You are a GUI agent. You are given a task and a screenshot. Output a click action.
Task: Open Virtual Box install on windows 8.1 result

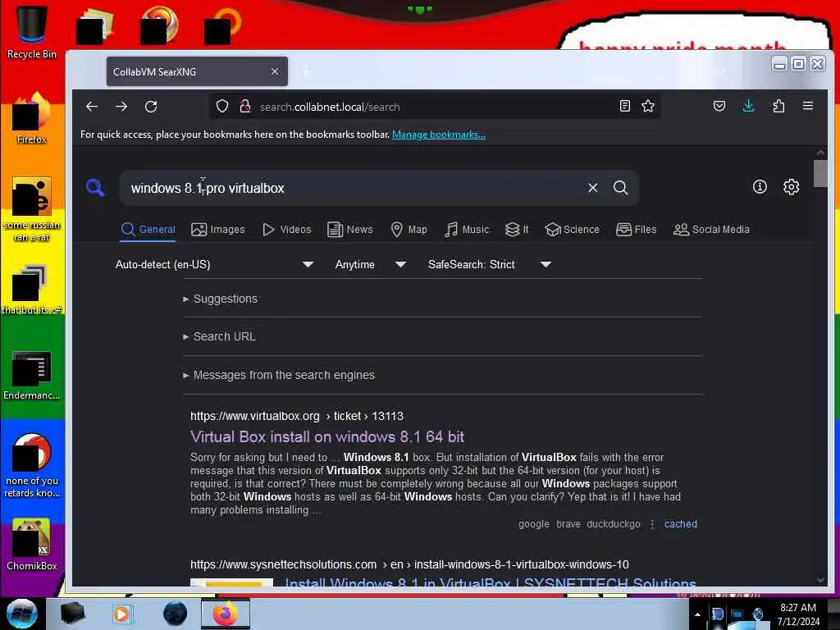(327, 436)
